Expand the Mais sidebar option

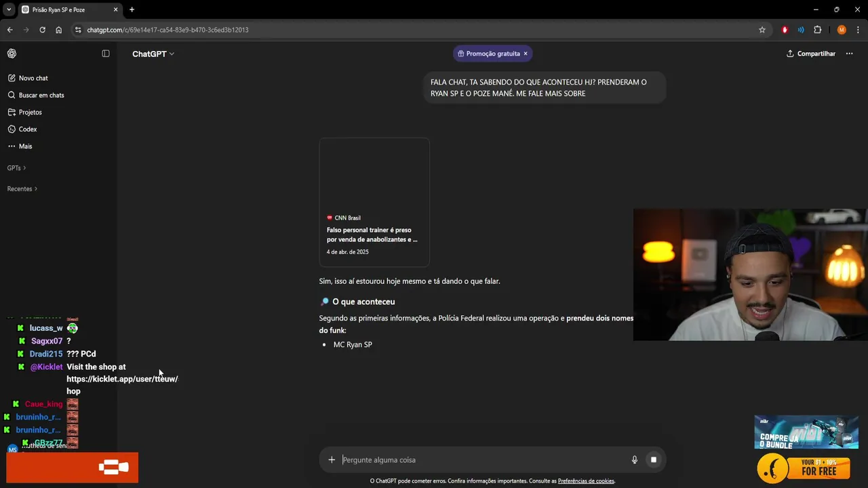click(20, 146)
